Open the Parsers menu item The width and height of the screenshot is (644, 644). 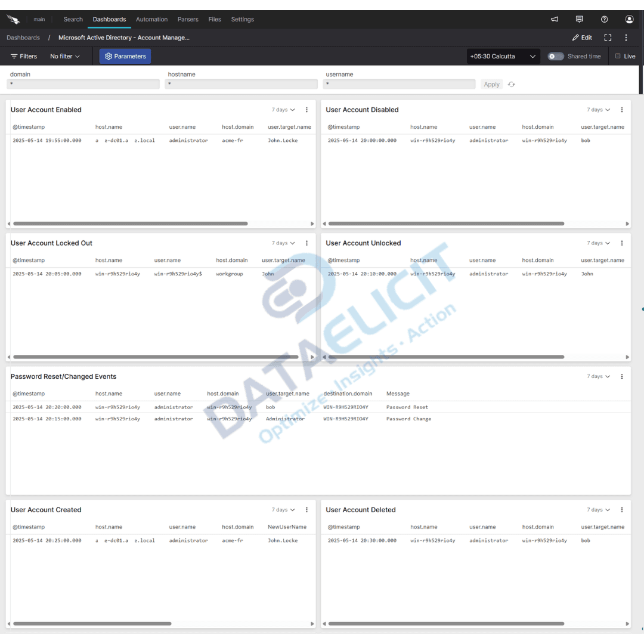[x=188, y=19]
